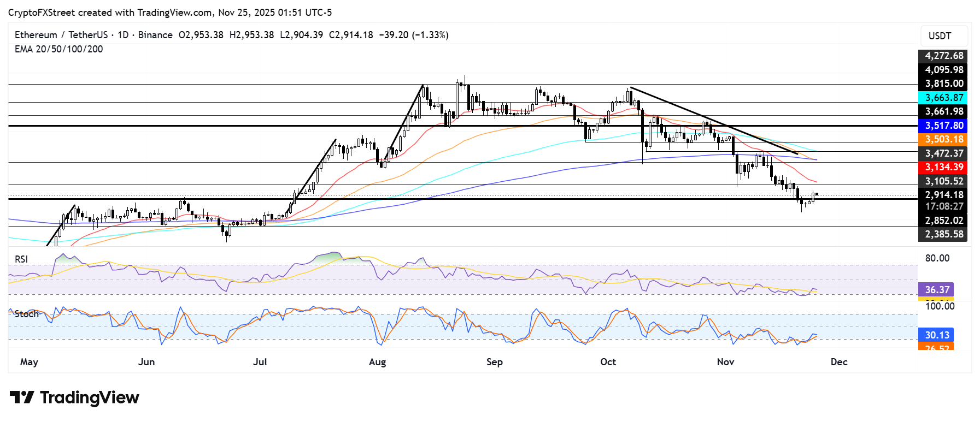Click the 17:08:27 candle countdown timer

pos(943,206)
